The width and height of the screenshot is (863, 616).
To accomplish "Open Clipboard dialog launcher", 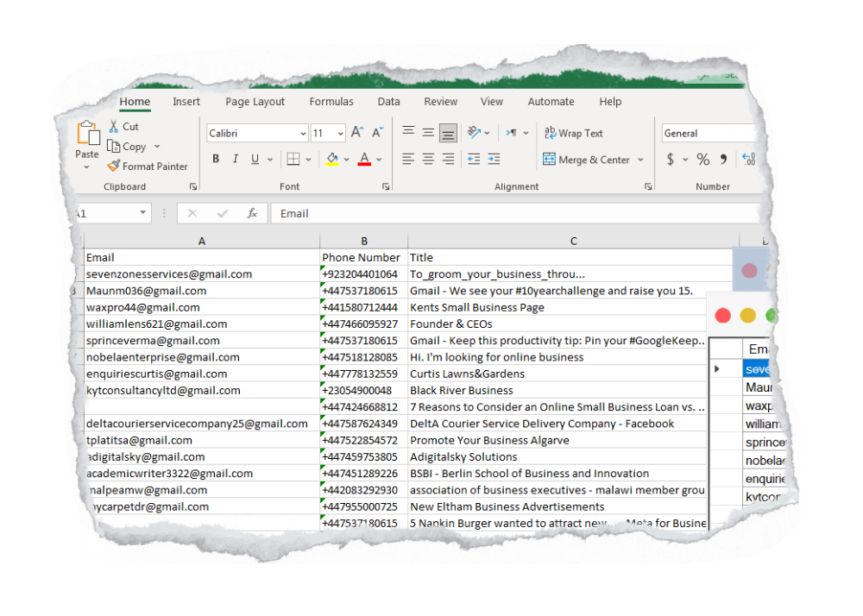I will [193, 187].
